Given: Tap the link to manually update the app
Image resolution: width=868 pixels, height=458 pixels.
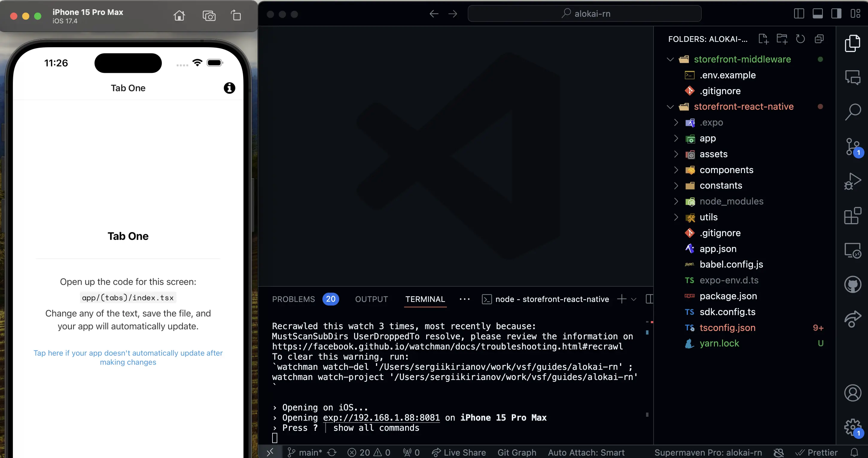Looking at the screenshot, I should [128, 357].
